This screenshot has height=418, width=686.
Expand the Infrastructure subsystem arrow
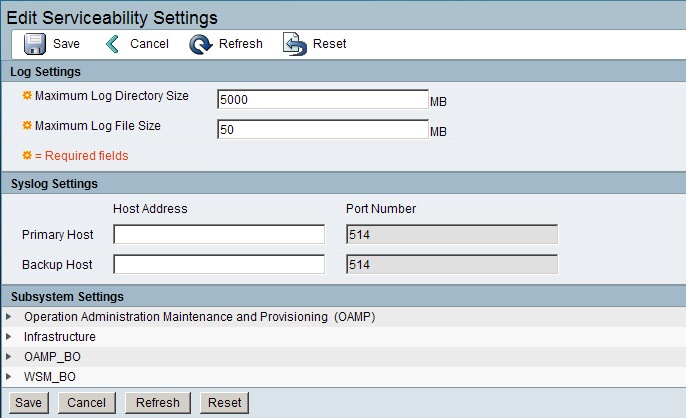coord(10,337)
